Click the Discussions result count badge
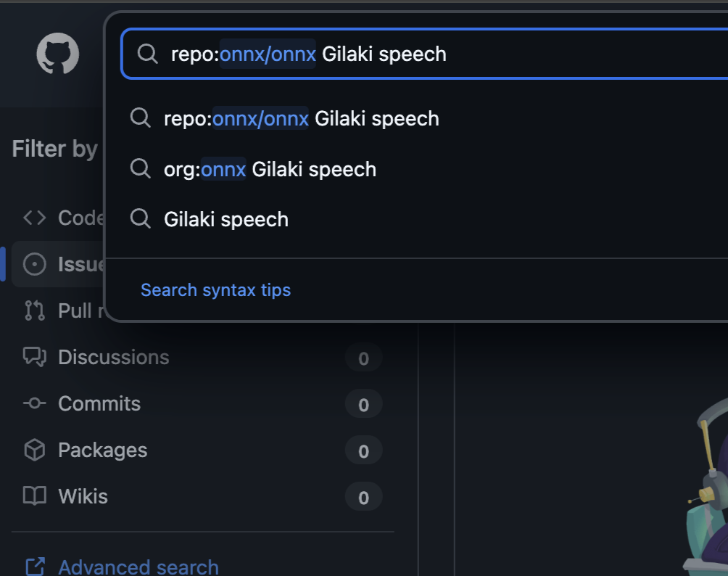 (x=363, y=358)
